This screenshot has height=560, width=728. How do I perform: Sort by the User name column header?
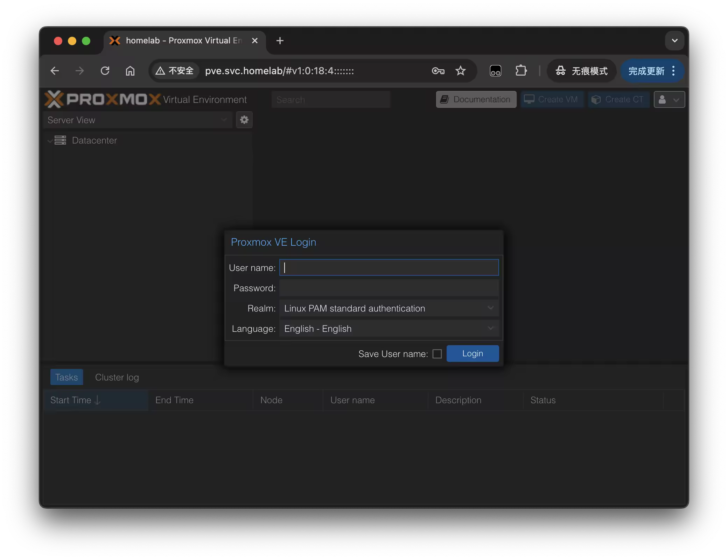coord(376,400)
